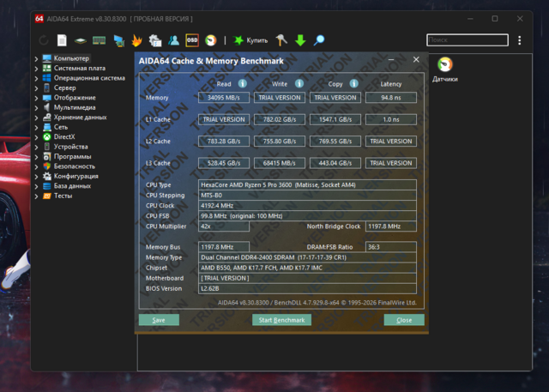Open the CPU chip toolbar icon
549x392 pixels.
click(x=81, y=40)
